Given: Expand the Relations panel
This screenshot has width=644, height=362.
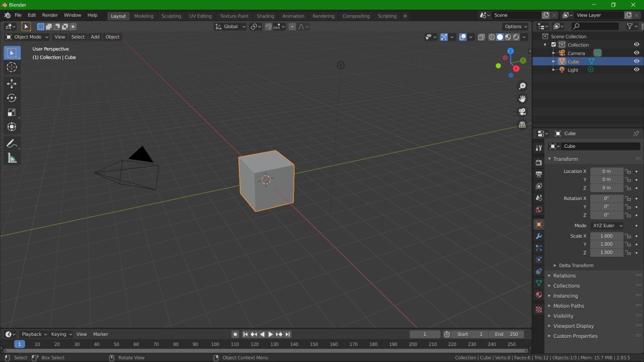Looking at the screenshot, I should tap(565, 276).
